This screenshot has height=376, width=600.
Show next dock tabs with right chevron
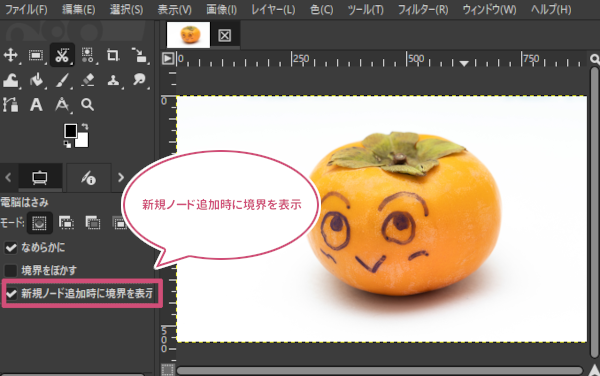tap(121, 177)
